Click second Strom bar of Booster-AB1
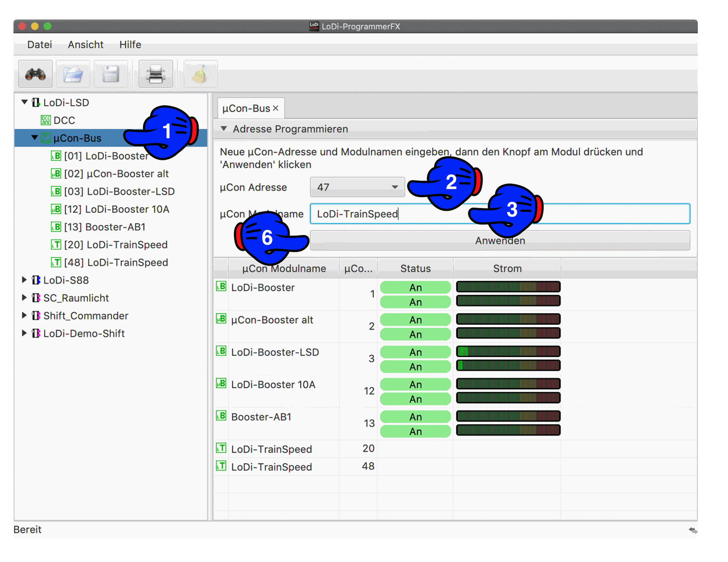The width and height of the screenshot is (728, 562). [x=508, y=430]
